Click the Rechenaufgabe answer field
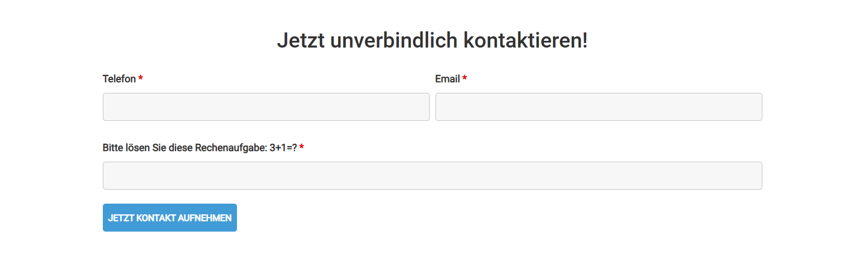The height and width of the screenshot is (273, 868). coord(432,176)
